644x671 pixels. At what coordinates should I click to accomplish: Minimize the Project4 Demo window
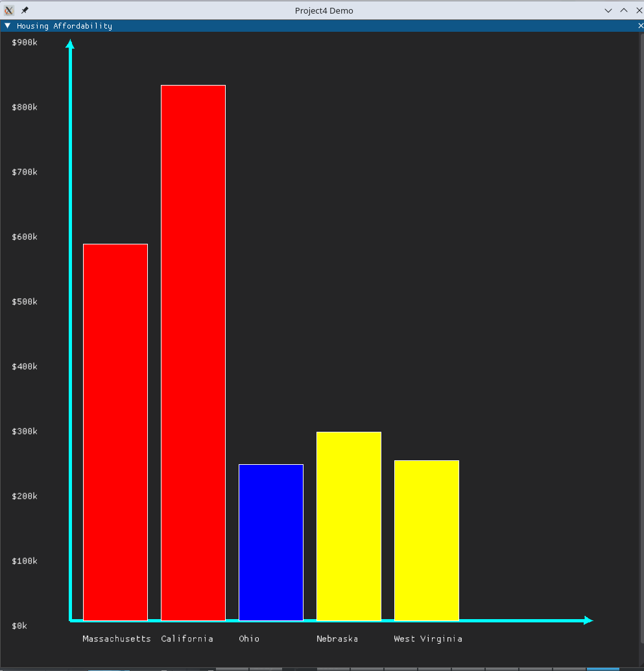click(608, 10)
